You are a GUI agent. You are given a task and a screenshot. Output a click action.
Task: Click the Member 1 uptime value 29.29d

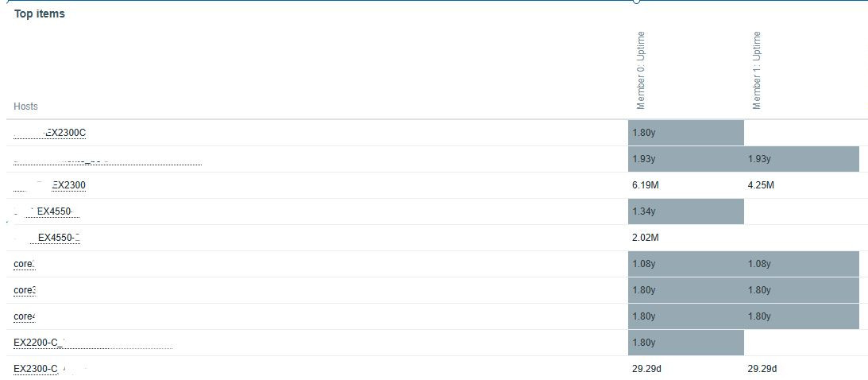click(x=762, y=369)
